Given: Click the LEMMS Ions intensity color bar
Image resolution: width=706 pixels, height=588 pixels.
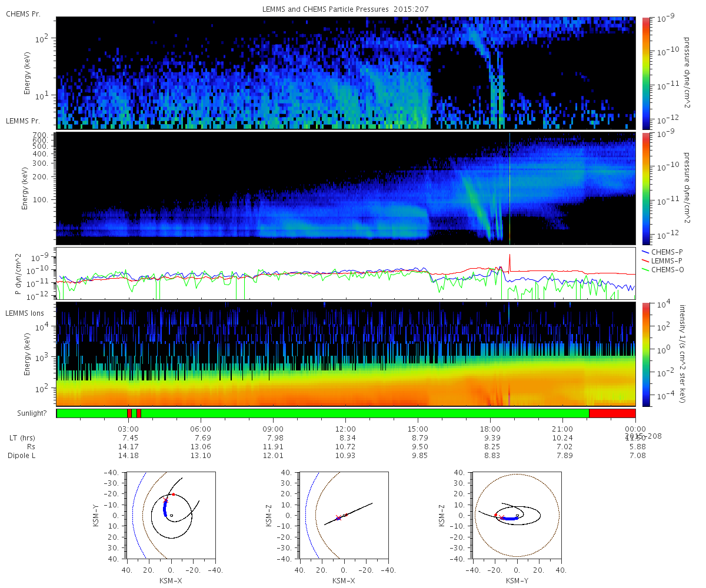Looking at the screenshot, I should (646, 355).
